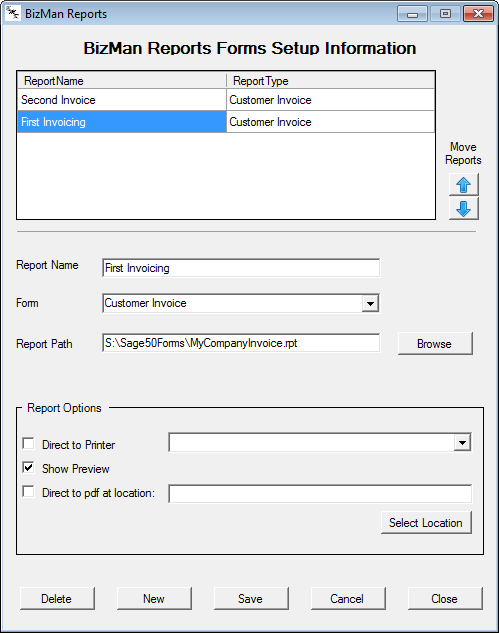This screenshot has height=633, width=499.
Task: Select the First Invoicing report row
Action: click(226, 122)
